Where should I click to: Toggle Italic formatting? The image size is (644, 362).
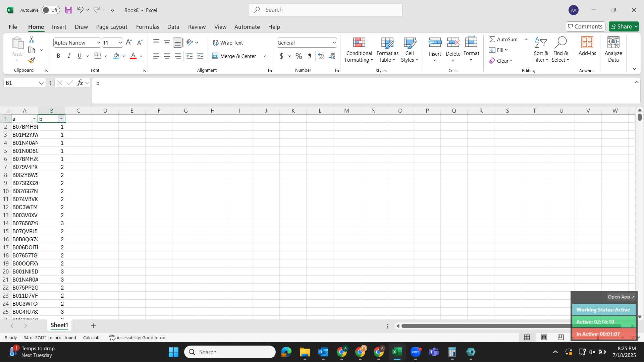[69, 56]
